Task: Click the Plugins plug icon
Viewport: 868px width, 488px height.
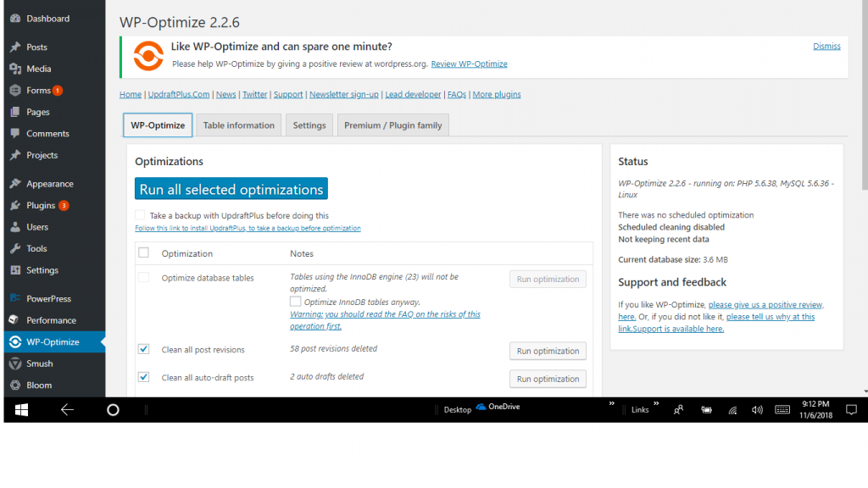Action: point(15,205)
